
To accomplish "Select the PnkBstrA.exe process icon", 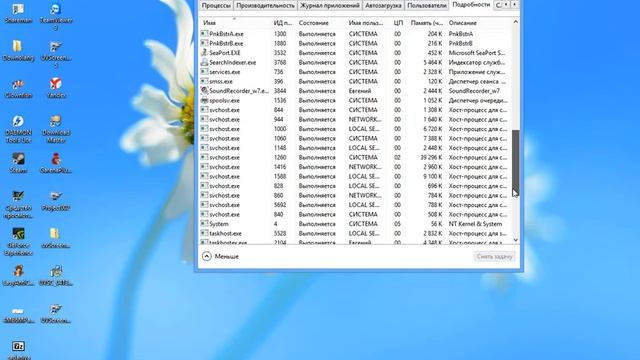I will 204,33.
